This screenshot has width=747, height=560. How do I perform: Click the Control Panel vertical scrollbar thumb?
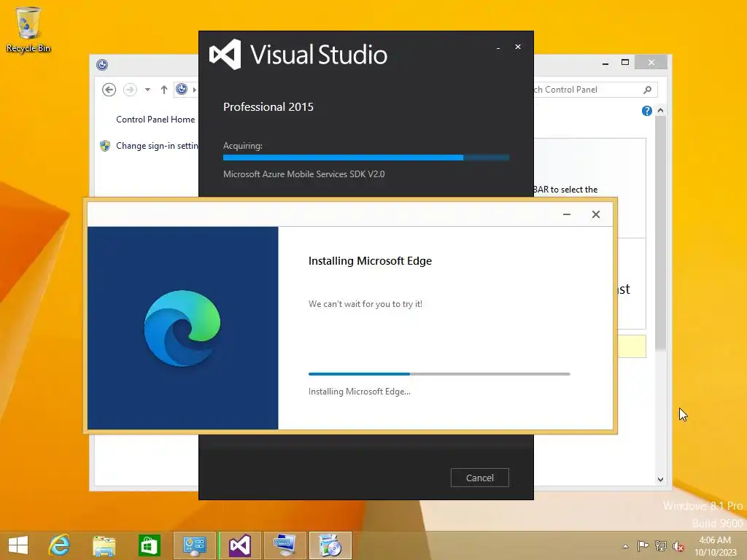(660, 233)
